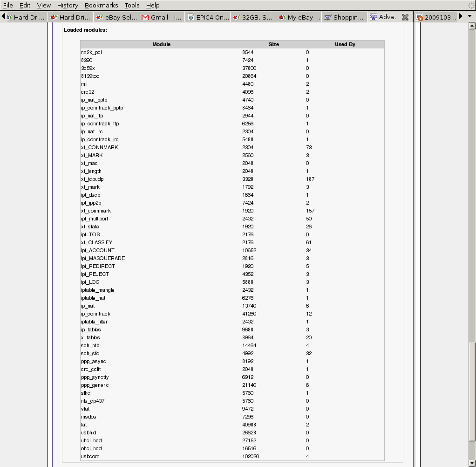Close the active Adva... tab
Viewport: 476px width, 467px height.
(x=405, y=17)
